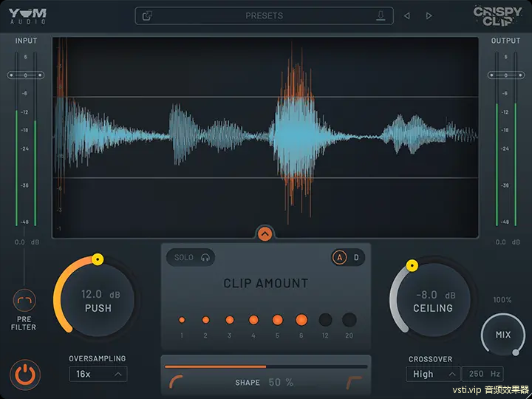Click the Ceiling knob yellow handle

coord(412,266)
